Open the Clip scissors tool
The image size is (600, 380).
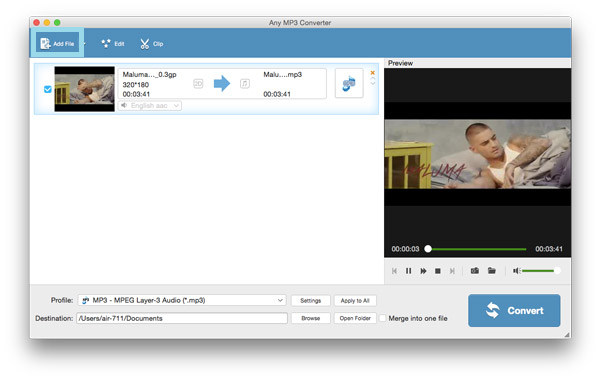click(x=152, y=44)
